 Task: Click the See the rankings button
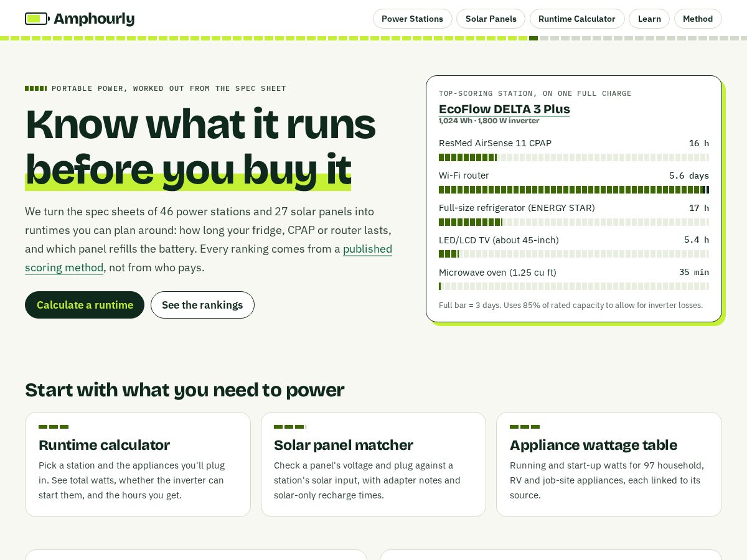[x=202, y=305]
